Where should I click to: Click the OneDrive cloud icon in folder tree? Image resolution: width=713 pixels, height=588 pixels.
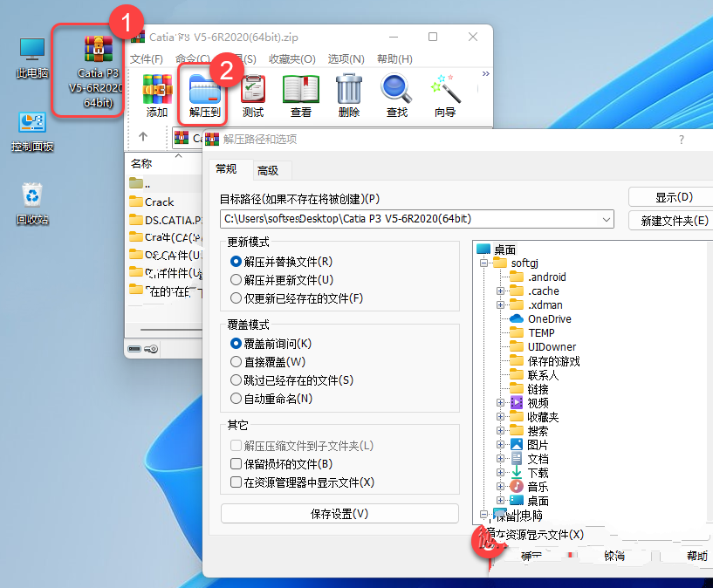[517, 318]
